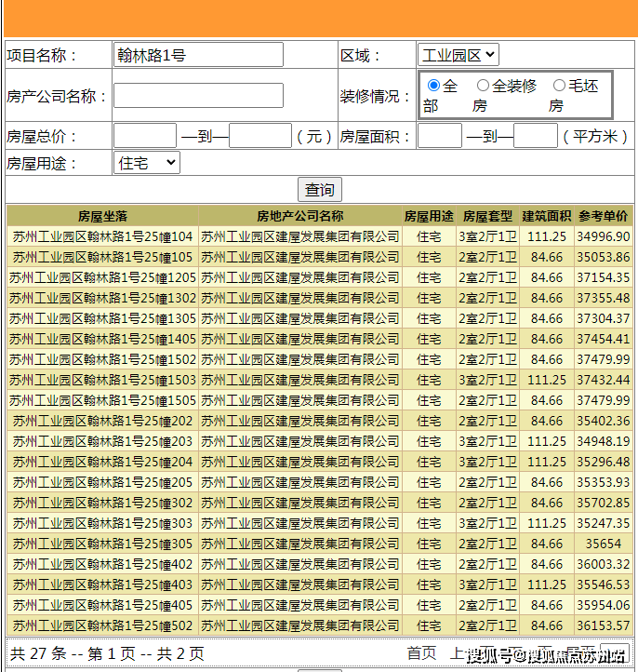
Task: Click the minimum 房屋面积 input box
Action: coord(440,136)
